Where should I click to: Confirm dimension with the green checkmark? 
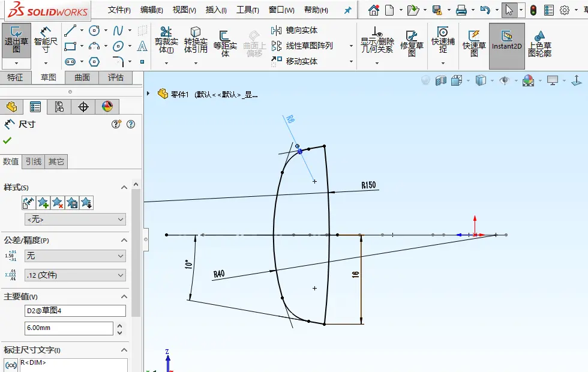tap(7, 140)
